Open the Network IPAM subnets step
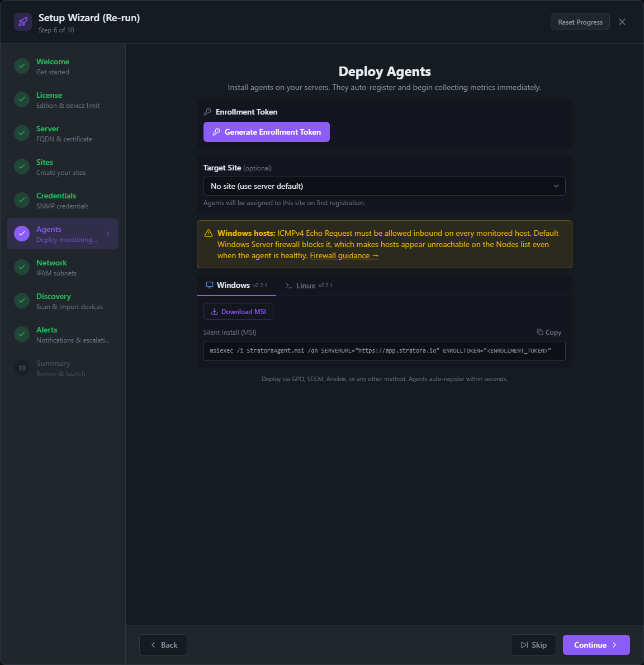 63,267
